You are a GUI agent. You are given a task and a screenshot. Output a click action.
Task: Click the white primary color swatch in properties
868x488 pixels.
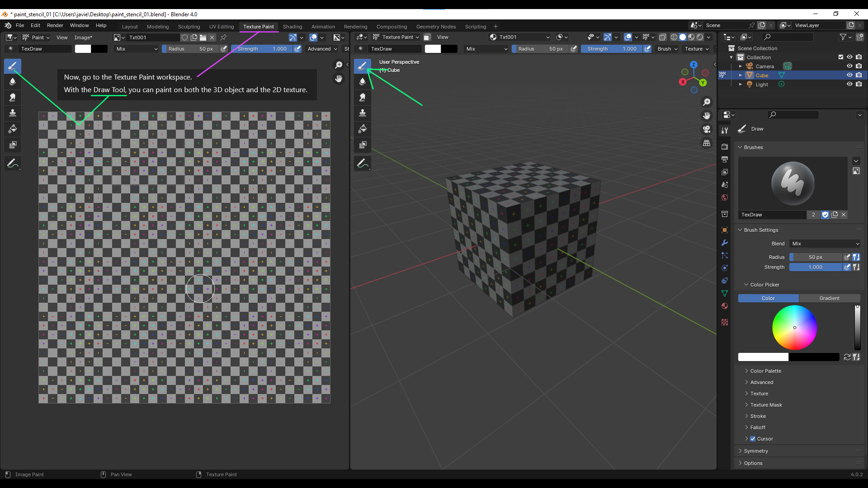[x=763, y=357]
